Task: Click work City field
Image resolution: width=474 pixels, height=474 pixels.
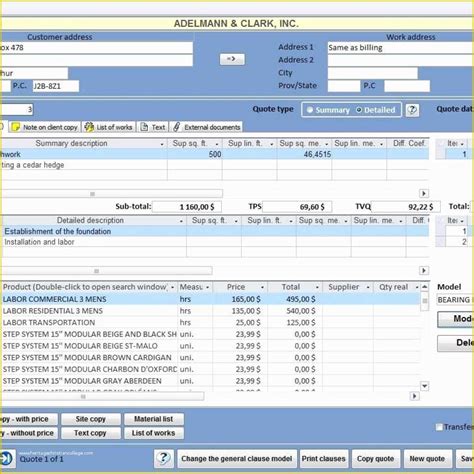Action: 373,73
